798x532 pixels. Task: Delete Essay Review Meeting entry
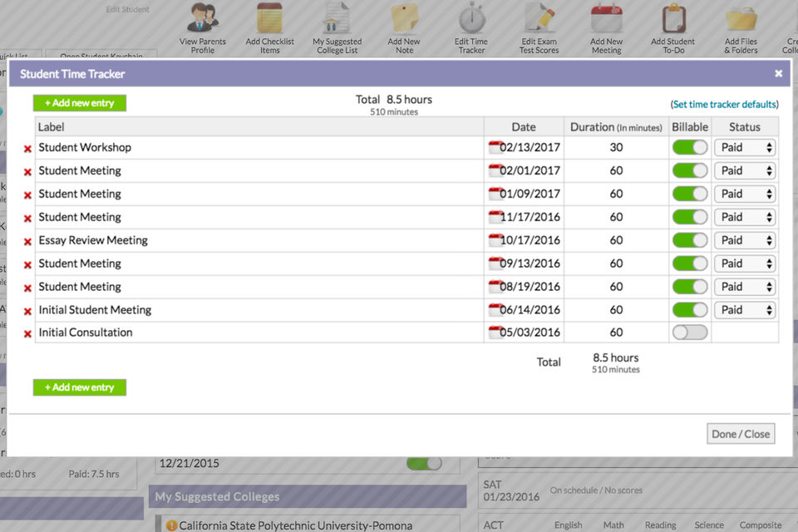click(x=27, y=242)
